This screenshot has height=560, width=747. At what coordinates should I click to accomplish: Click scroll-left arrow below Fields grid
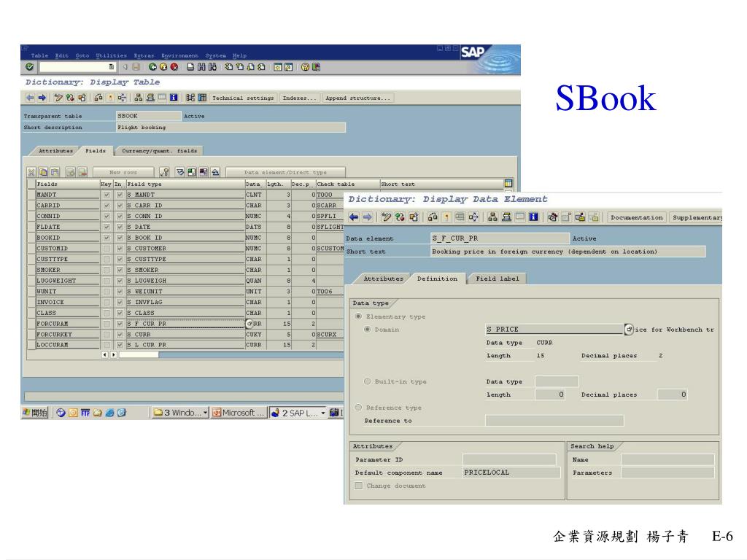coord(105,355)
